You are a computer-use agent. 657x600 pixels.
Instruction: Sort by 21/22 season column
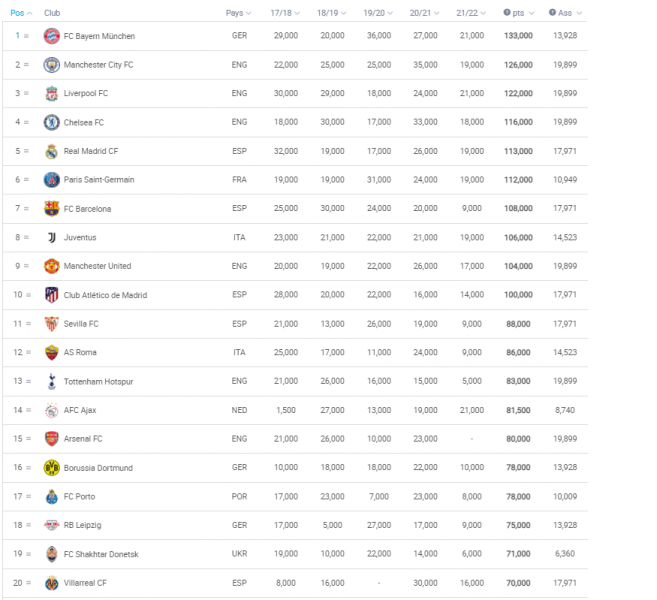[x=471, y=13]
